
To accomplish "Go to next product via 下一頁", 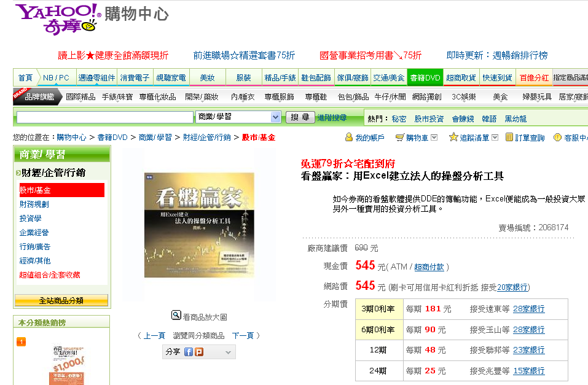I will pyautogui.click(x=243, y=335).
